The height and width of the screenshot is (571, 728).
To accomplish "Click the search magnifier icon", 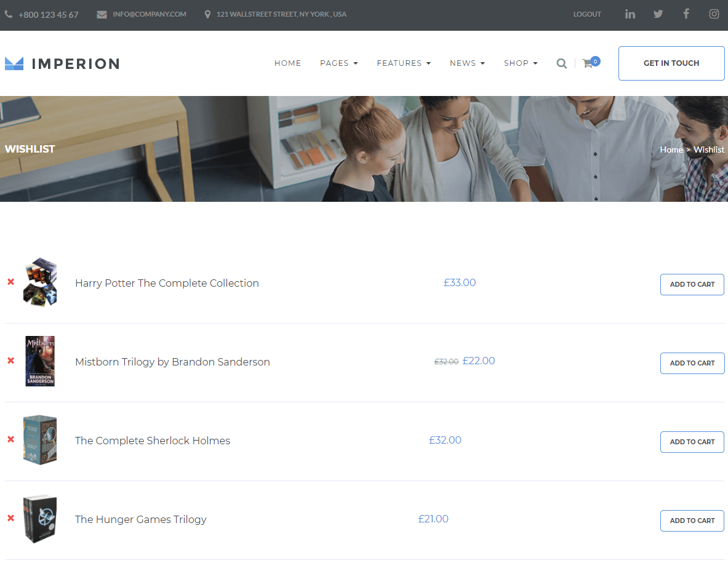I will point(561,63).
